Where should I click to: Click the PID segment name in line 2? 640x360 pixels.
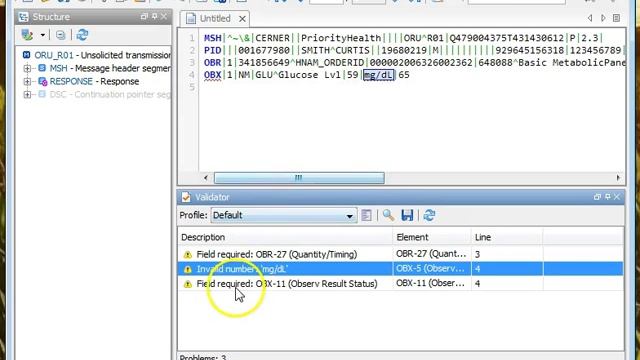coord(213,50)
